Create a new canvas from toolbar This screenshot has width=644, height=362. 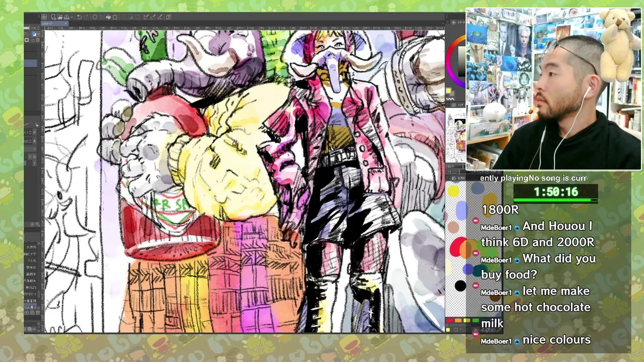(x=53, y=17)
